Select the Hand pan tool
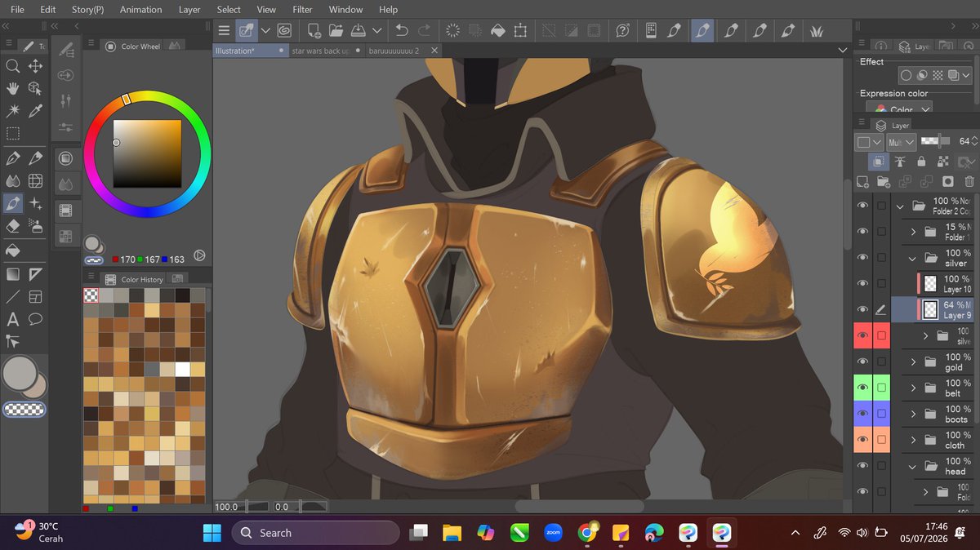This screenshot has height=550, width=980. (12, 88)
